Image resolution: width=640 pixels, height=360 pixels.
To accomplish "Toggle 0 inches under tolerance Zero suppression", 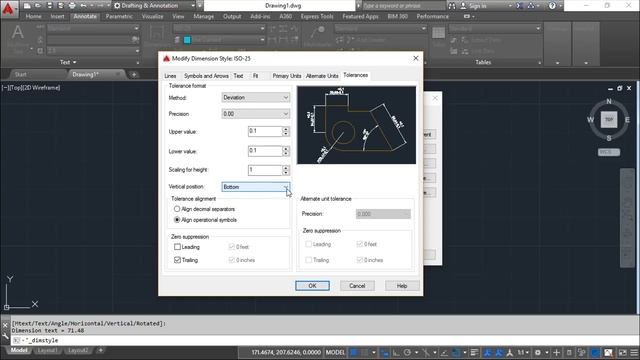I will (x=231, y=260).
